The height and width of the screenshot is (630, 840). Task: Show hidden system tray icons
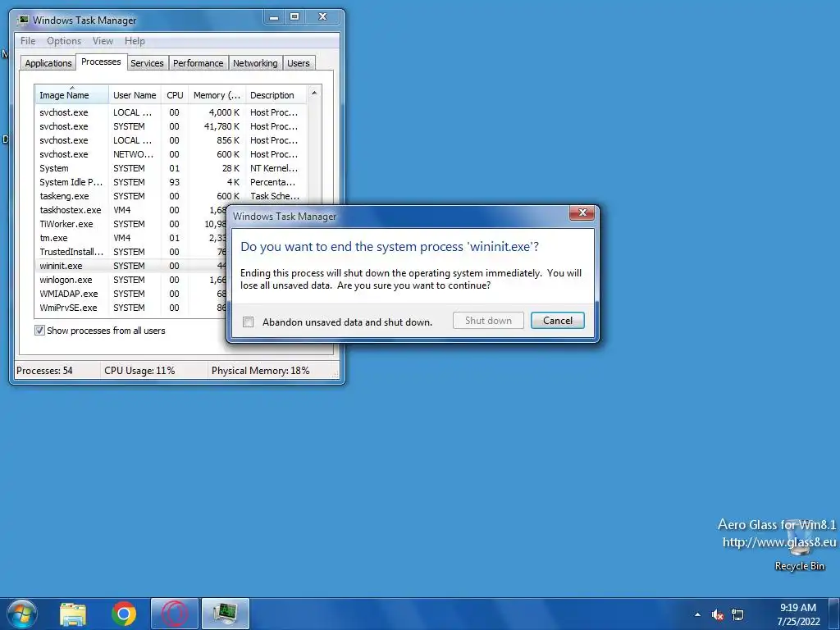(697, 614)
